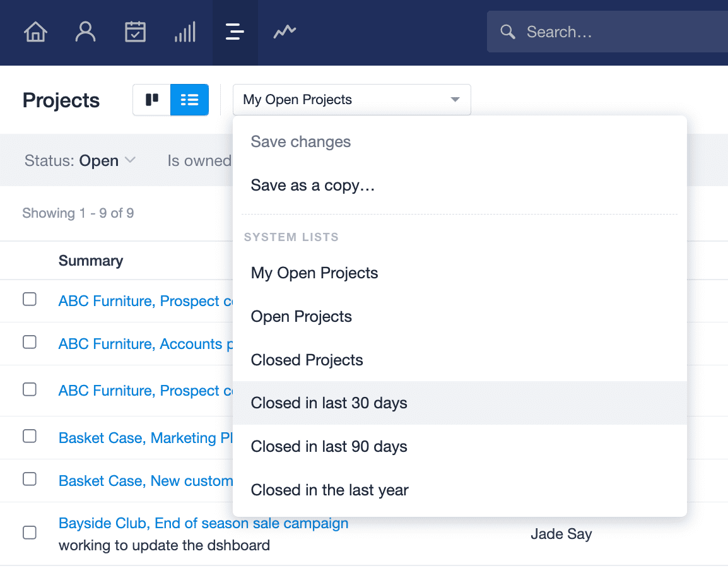Select Closed in the last year
This screenshot has height=573, width=728.
point(460,490)
